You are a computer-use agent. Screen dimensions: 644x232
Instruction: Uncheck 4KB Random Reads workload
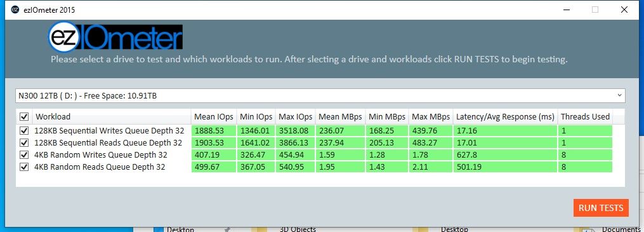pyautogui.click(x=24, y=167)
